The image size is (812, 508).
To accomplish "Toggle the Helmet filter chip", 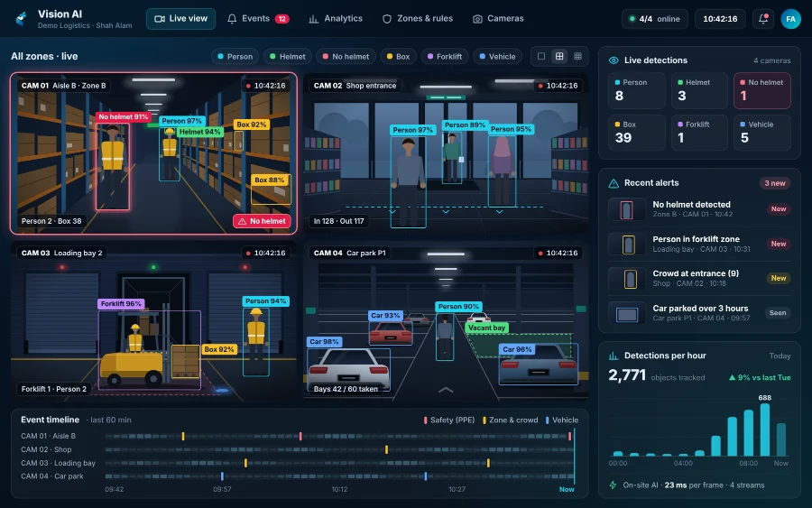I will point(288,57).
